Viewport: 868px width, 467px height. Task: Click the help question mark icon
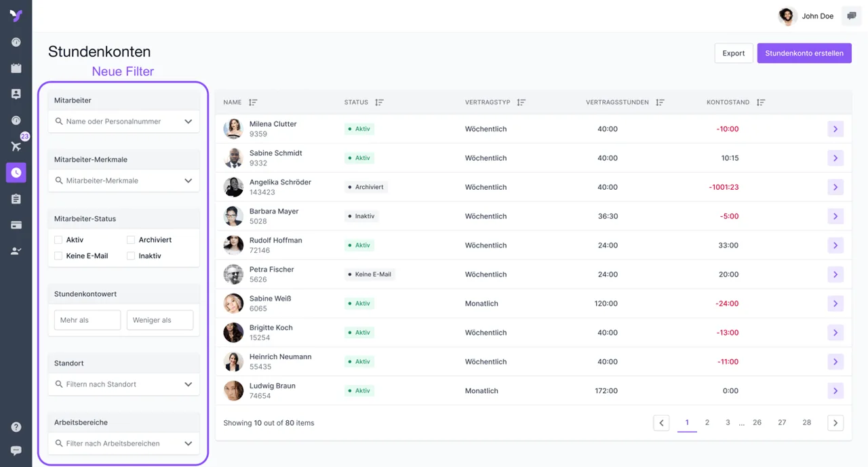pos(16,427)
